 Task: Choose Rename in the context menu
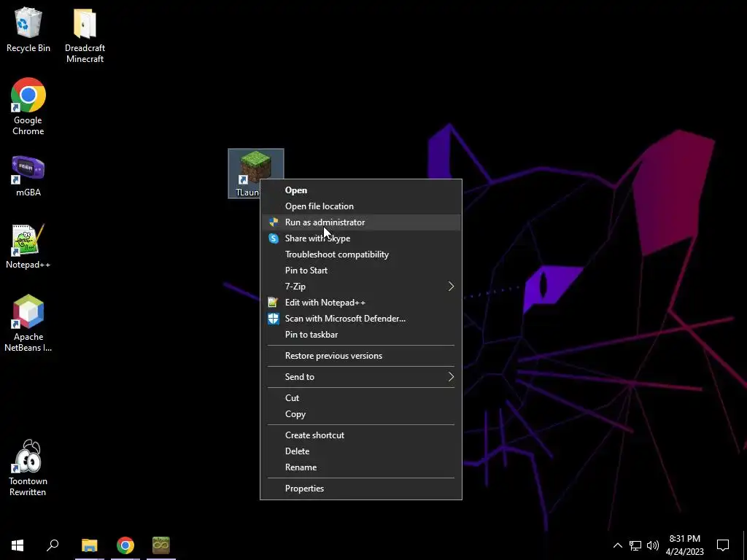[x=360, y=467]
